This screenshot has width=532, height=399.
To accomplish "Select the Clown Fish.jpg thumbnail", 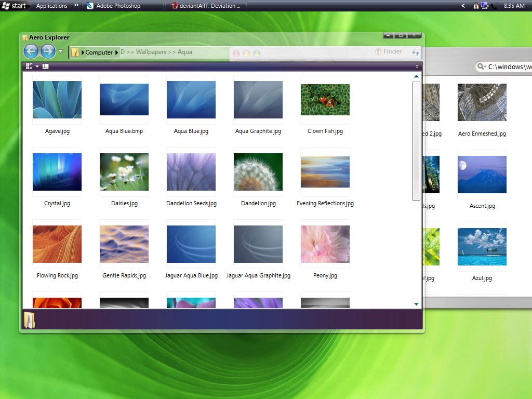I will pyautogui.click(x=325, y=100).
